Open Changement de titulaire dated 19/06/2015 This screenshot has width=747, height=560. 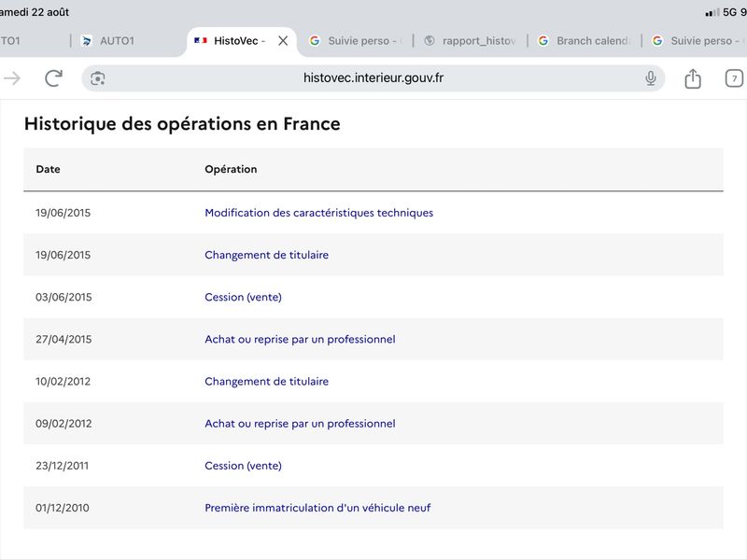266,255
